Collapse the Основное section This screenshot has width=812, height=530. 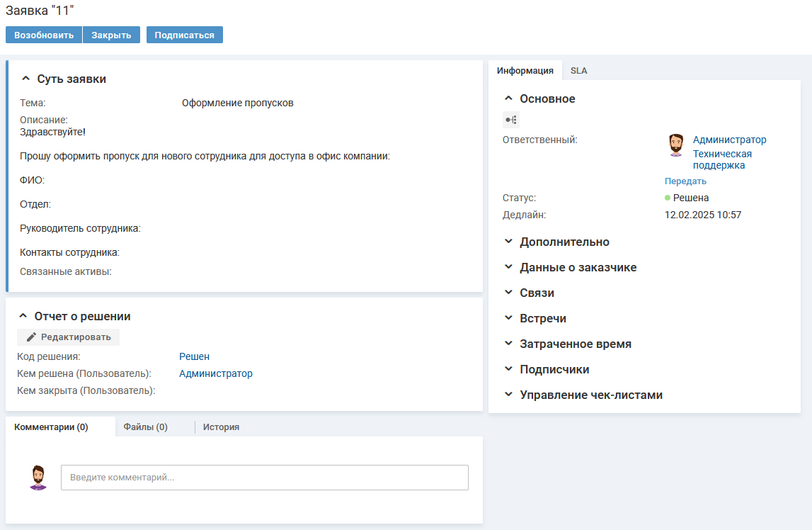point(508,99)
